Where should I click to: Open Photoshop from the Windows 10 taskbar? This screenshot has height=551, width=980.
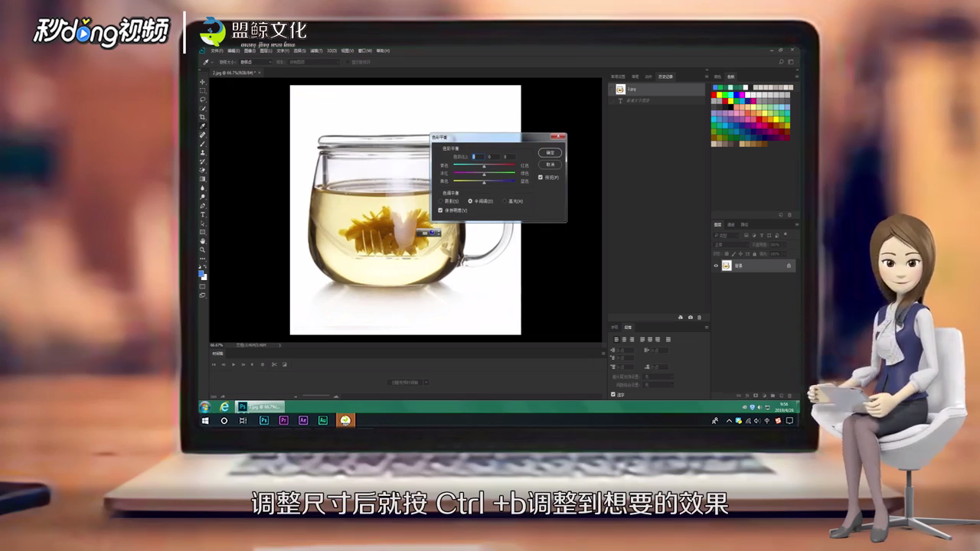click(264, 420)
